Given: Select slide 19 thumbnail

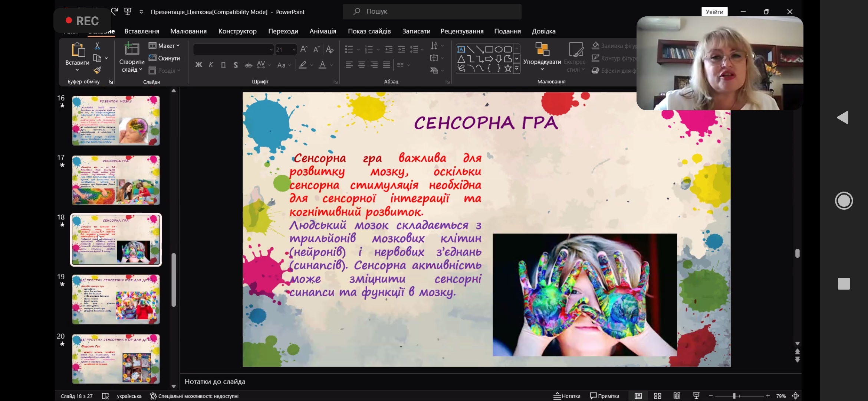Looking at the screenshot, I should [x=116, y=299].
